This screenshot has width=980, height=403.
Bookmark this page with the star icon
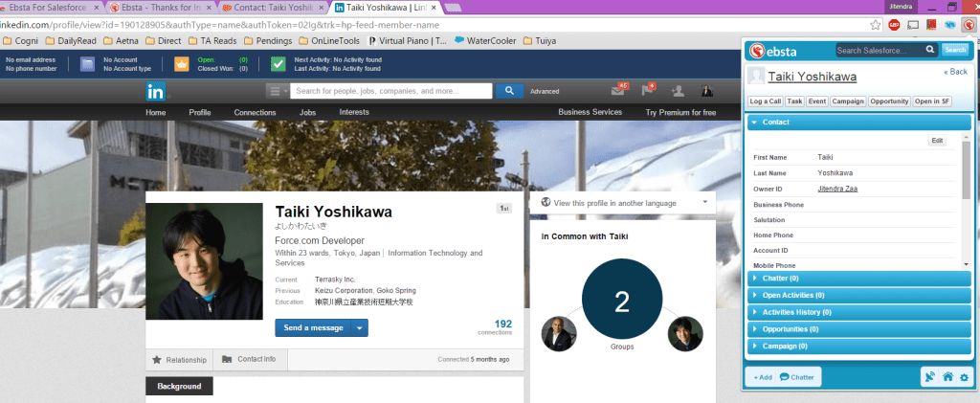(876, 25)
